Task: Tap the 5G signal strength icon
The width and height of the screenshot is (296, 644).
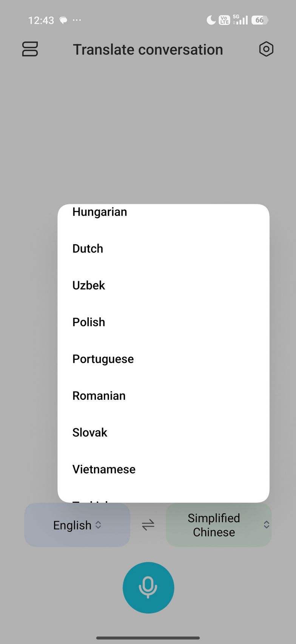Action: 240,20
